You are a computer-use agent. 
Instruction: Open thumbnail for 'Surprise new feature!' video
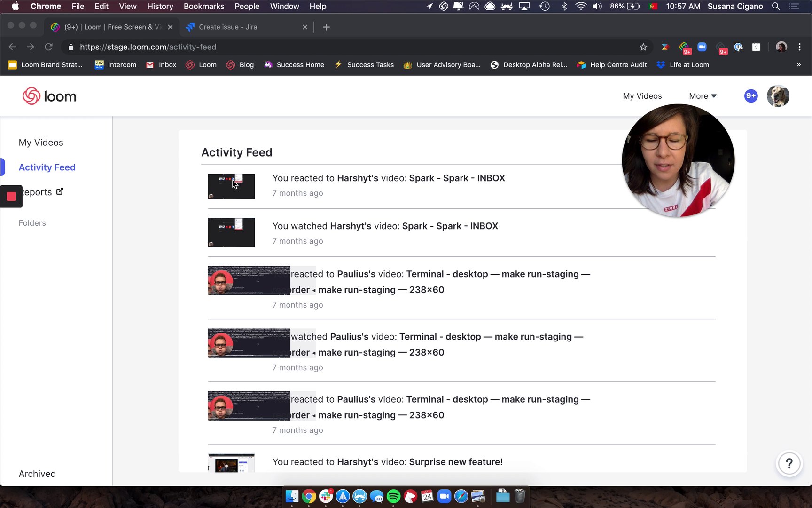click(231, 463)
